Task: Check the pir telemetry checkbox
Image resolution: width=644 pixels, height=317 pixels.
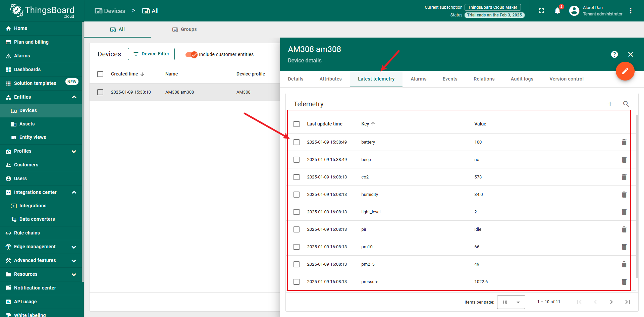Action: (297, 229)
